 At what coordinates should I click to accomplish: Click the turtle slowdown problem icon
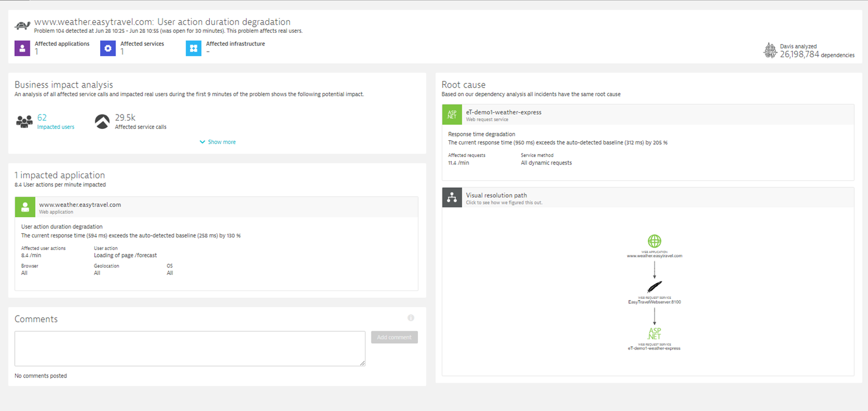(23, 26)
